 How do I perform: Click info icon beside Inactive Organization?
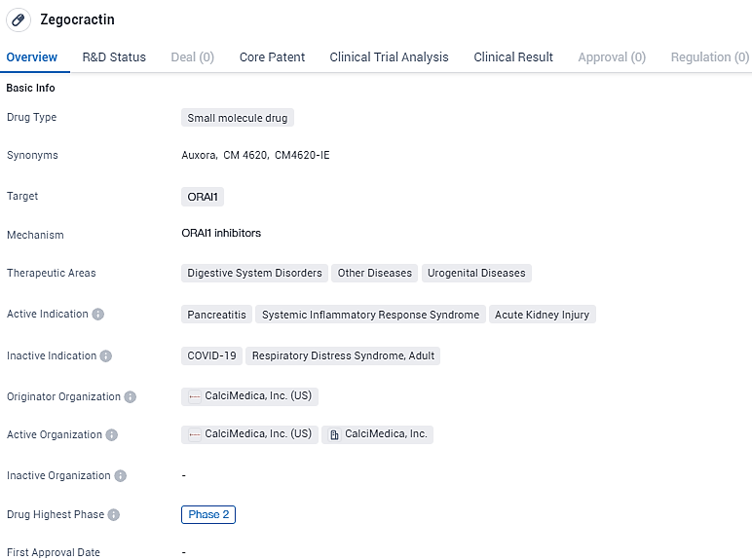click(x=121, y=476)
